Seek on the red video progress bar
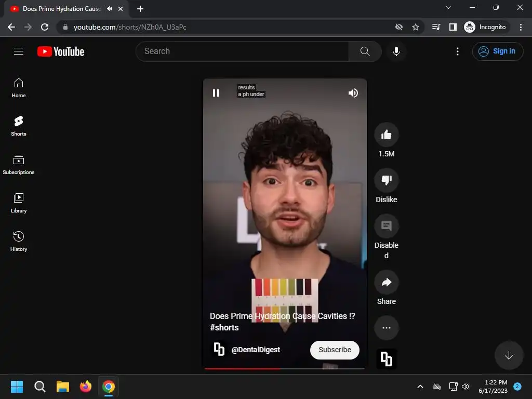 click(x=285, y=368)
